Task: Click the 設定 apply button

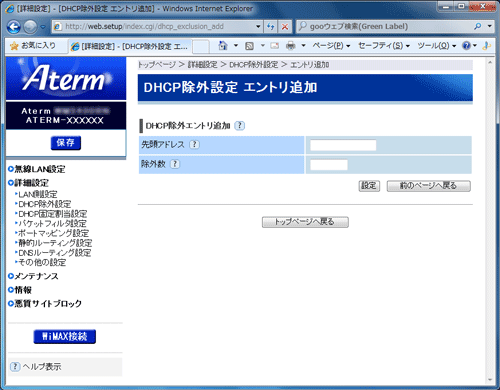Action: pos(369,186)
